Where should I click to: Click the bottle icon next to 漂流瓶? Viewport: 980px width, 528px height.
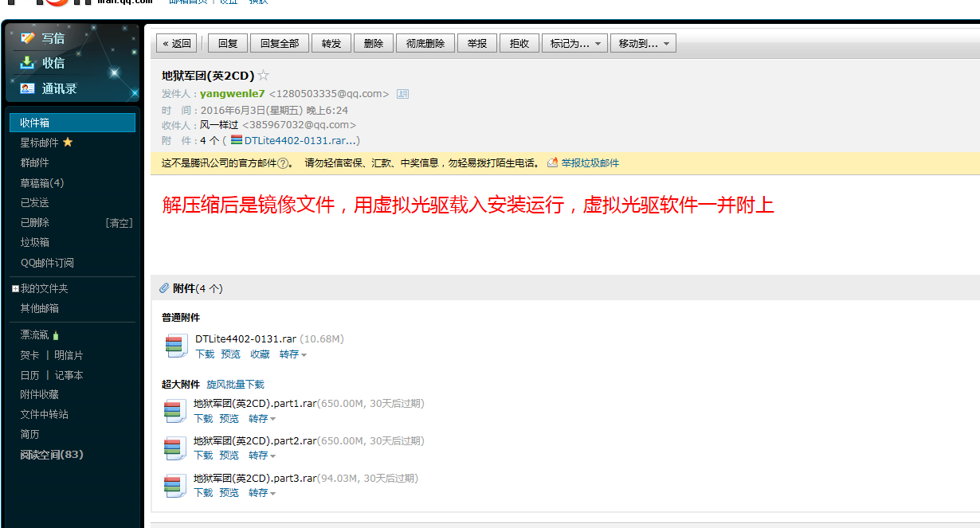click(x=56, y=335)
